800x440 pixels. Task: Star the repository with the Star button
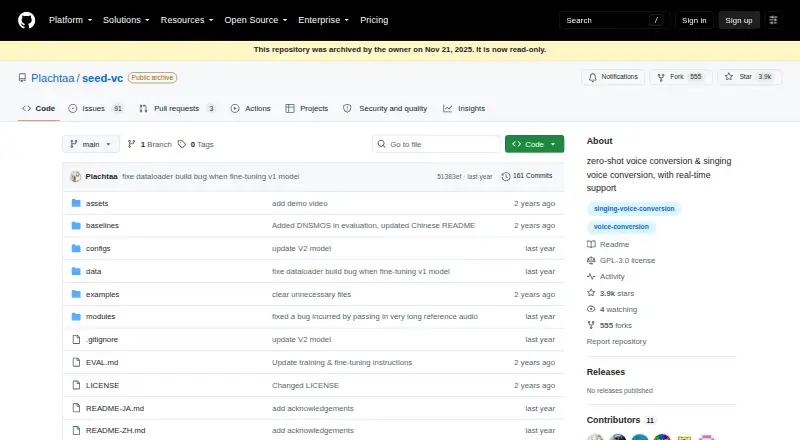(749, 77)
